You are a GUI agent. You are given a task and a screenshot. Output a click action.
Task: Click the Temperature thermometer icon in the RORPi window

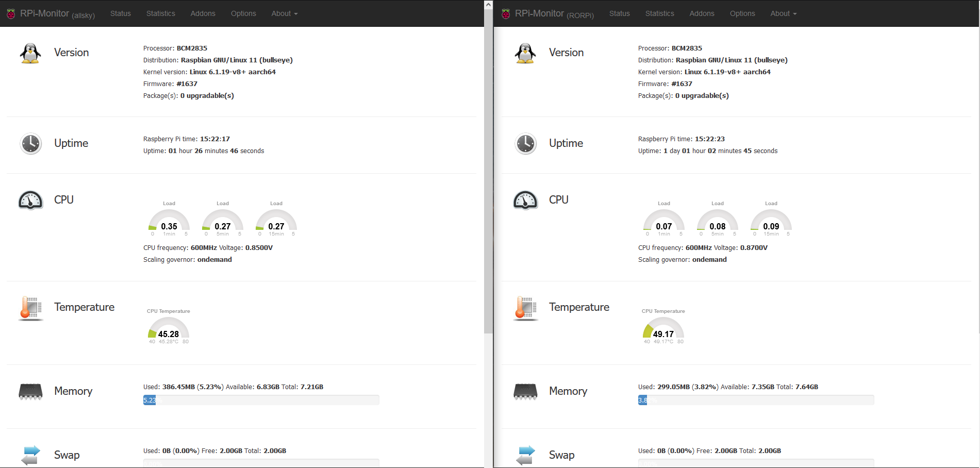pos(525,308)
